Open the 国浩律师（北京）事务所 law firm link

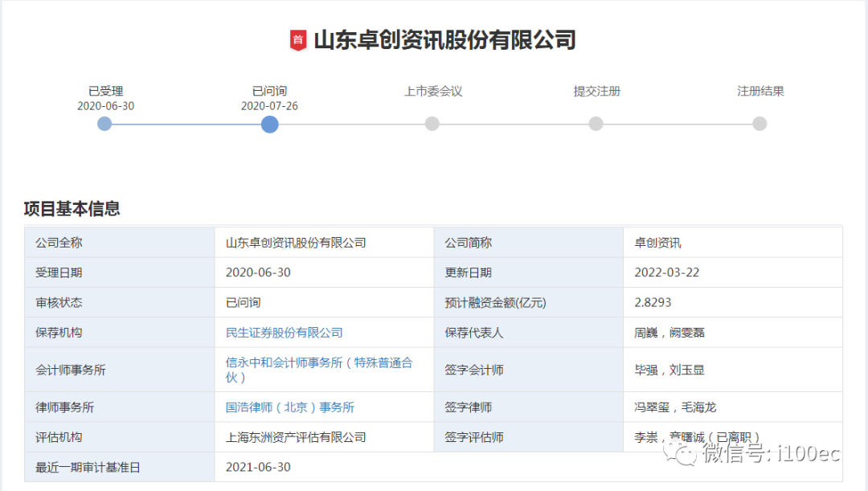290,407
